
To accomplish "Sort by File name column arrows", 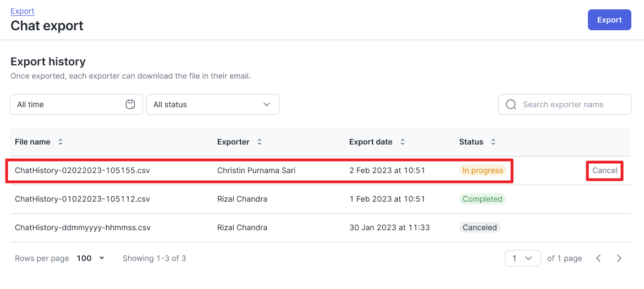I will pos(60,142).
